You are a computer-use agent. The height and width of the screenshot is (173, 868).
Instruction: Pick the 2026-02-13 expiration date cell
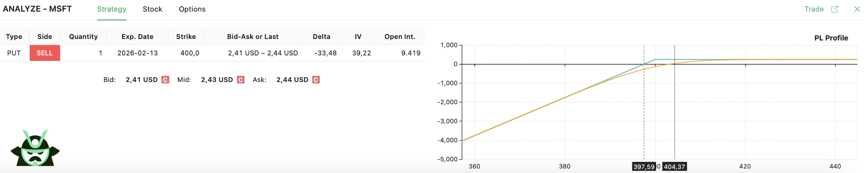[x=138, y=53]
